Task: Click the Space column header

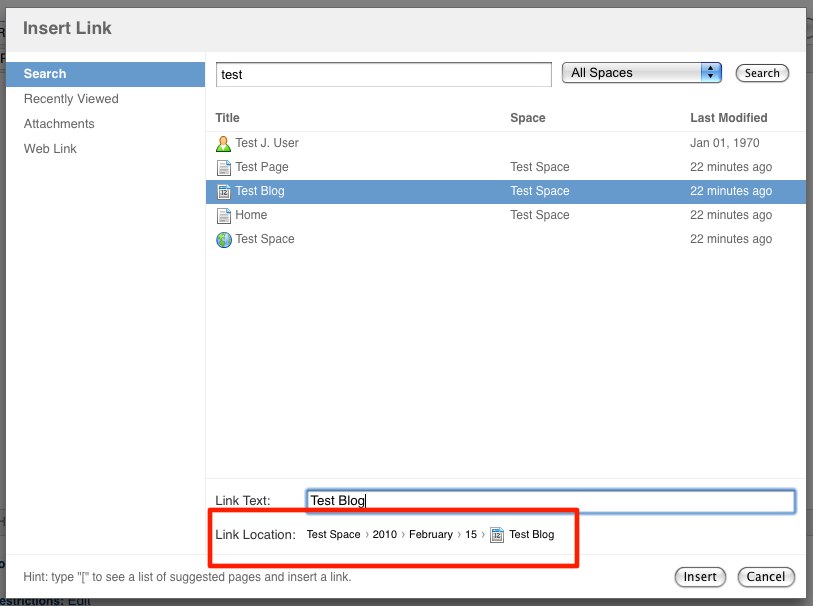Action: click(527, 118)
